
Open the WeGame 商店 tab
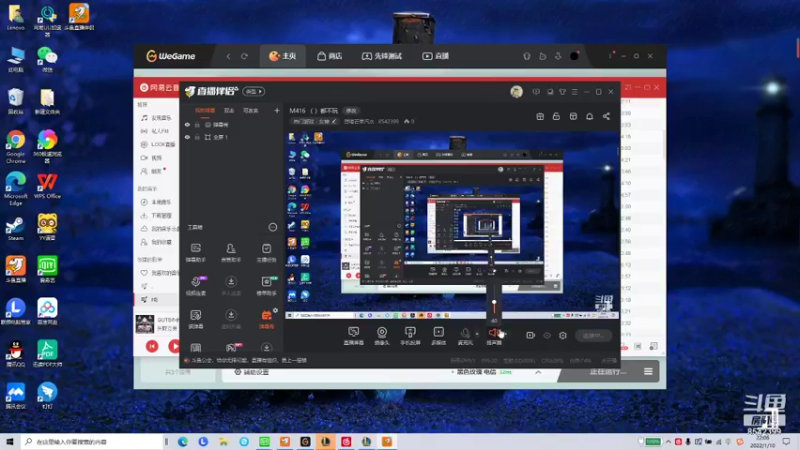pos(330,56)
